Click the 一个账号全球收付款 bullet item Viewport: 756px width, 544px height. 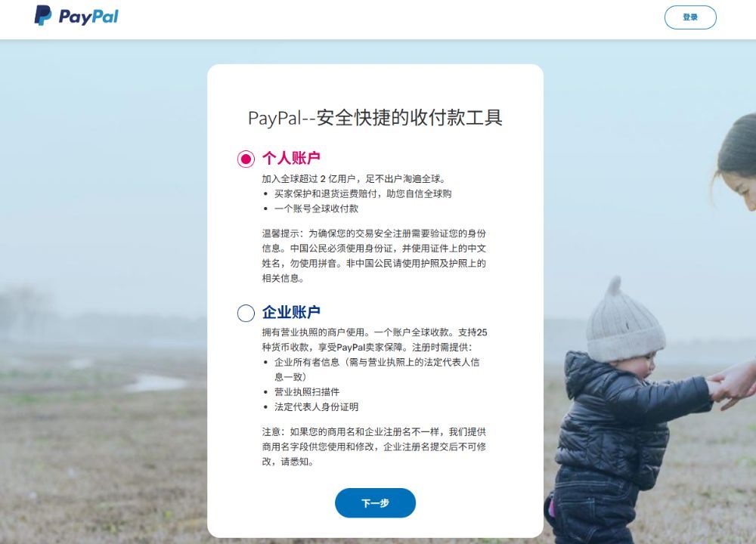(316, 209)
